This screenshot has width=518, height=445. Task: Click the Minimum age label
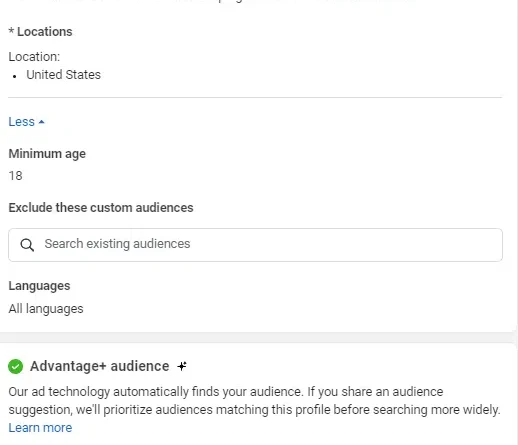click(47, 154)
